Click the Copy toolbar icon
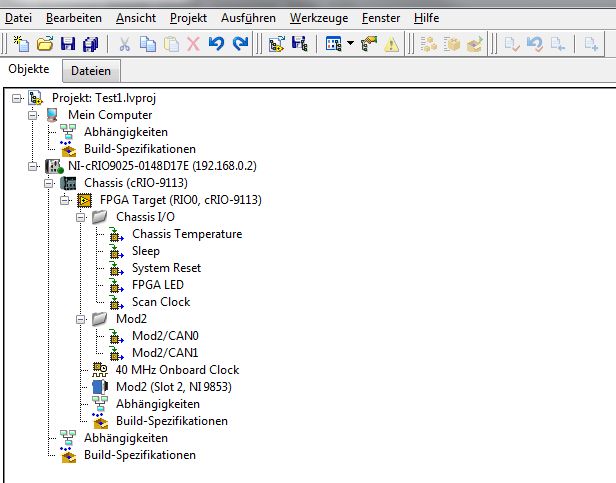Viewport: 616px width, 483px height. (148, 44)
